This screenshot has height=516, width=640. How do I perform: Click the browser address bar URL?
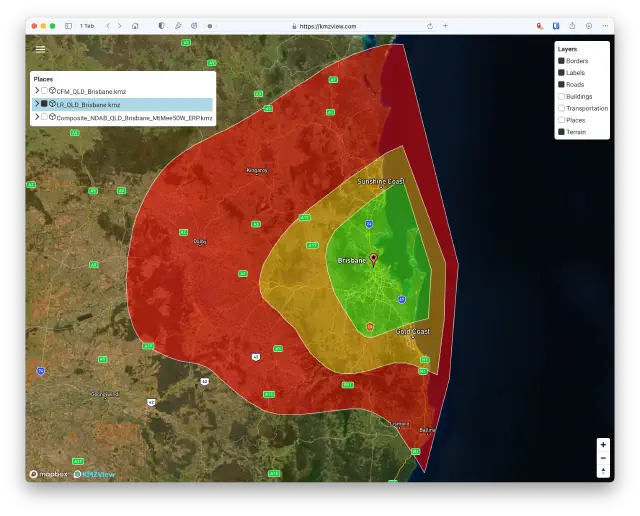(329, 26)
